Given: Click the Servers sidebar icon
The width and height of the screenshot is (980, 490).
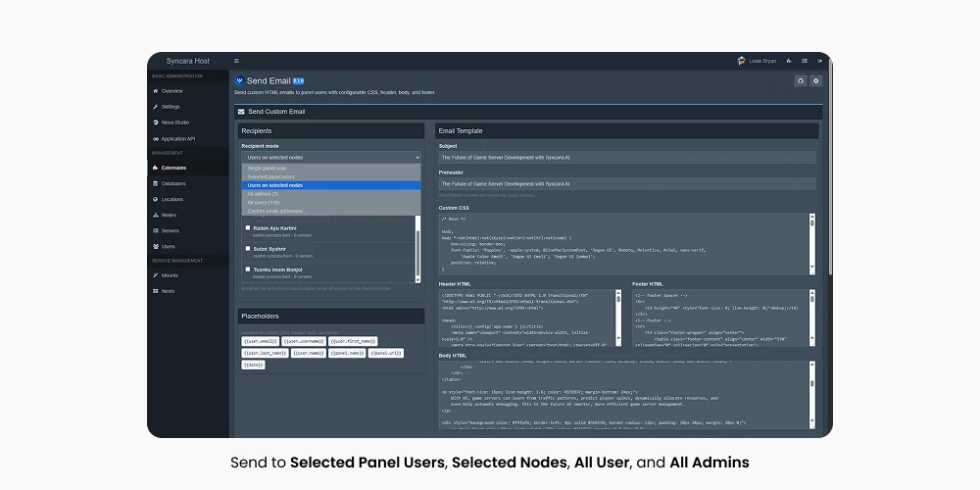Looking at the screenshot, I should click(156, 230).
